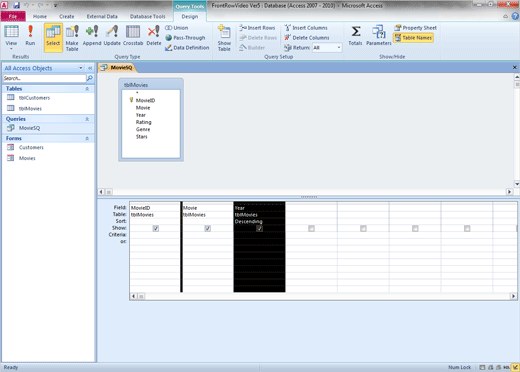Open All Access Objects dropdown arrow
Image resolution: width=520 pixels, height=372 pixels.
(x=81, y=68)
